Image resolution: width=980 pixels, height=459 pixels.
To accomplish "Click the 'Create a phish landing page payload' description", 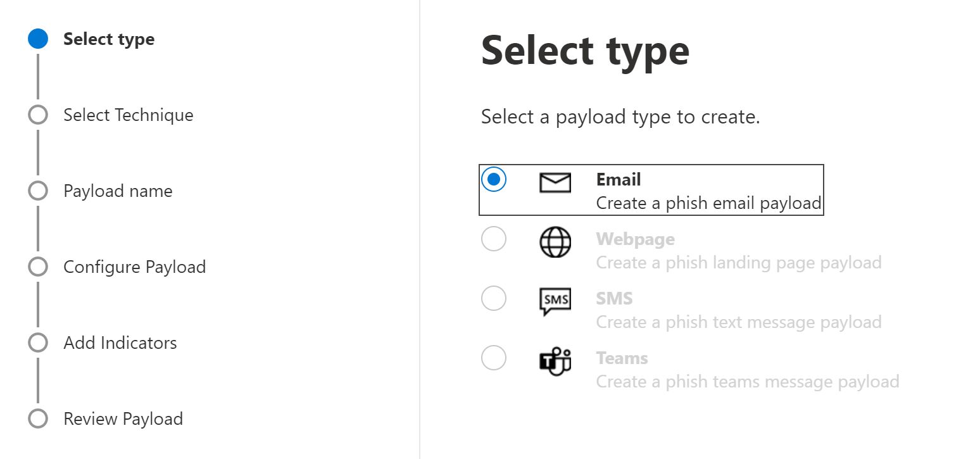I will [738, 263].
